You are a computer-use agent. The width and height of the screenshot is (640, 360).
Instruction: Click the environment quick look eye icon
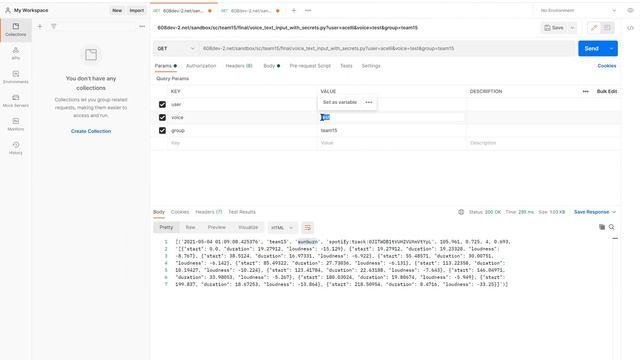click(630, 11)
